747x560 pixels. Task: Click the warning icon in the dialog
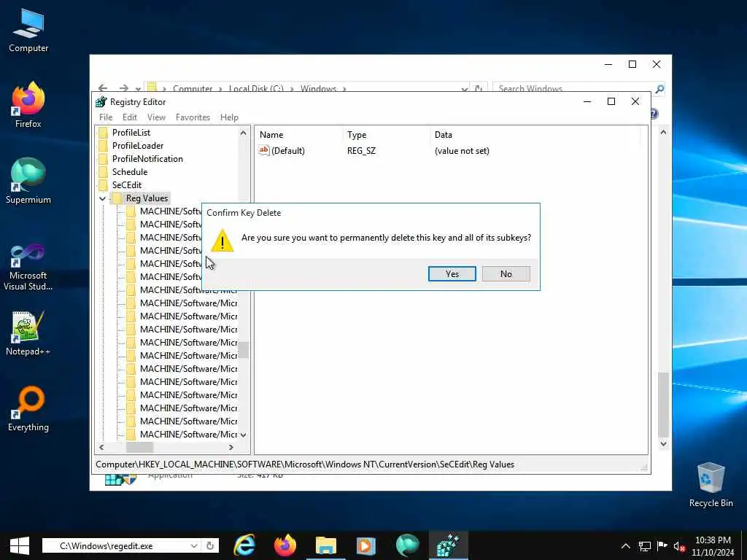[x=222, y=241]
